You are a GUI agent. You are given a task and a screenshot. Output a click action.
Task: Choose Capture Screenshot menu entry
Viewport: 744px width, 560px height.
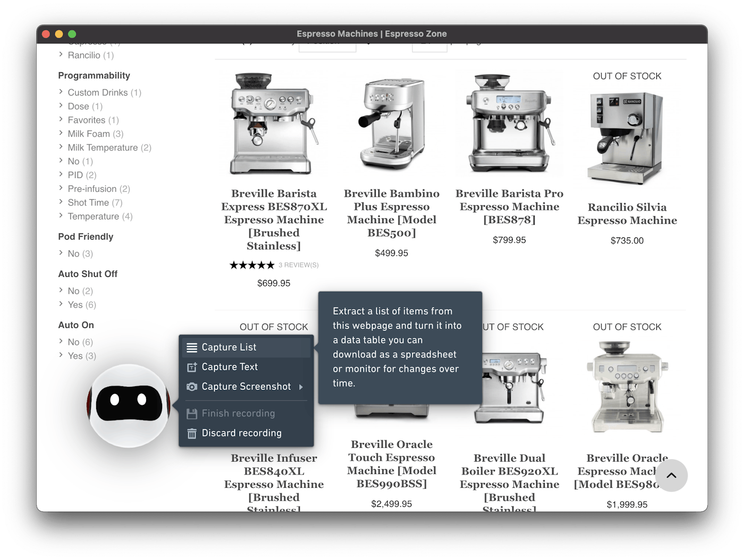[246, 387]
